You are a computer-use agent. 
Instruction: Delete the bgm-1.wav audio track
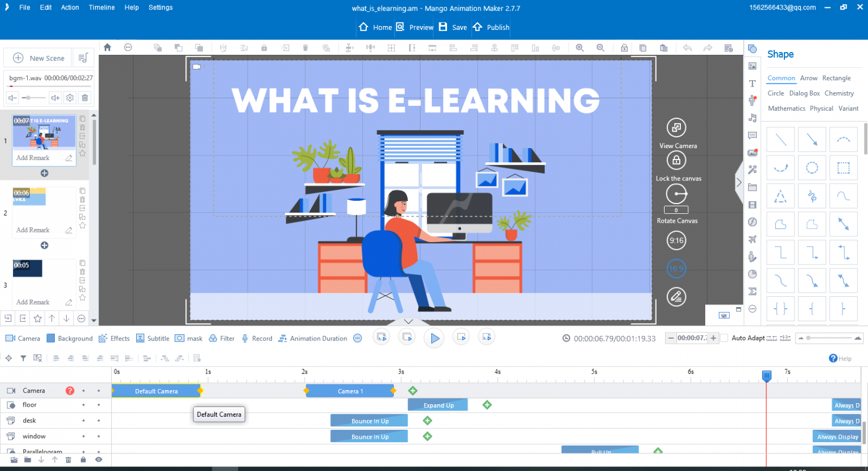(85, 98)
